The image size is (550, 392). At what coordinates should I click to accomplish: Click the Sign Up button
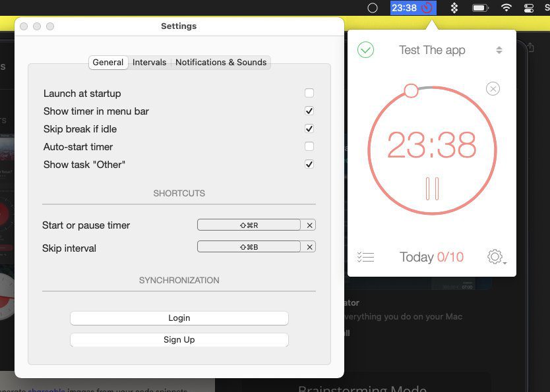(179, 340)
